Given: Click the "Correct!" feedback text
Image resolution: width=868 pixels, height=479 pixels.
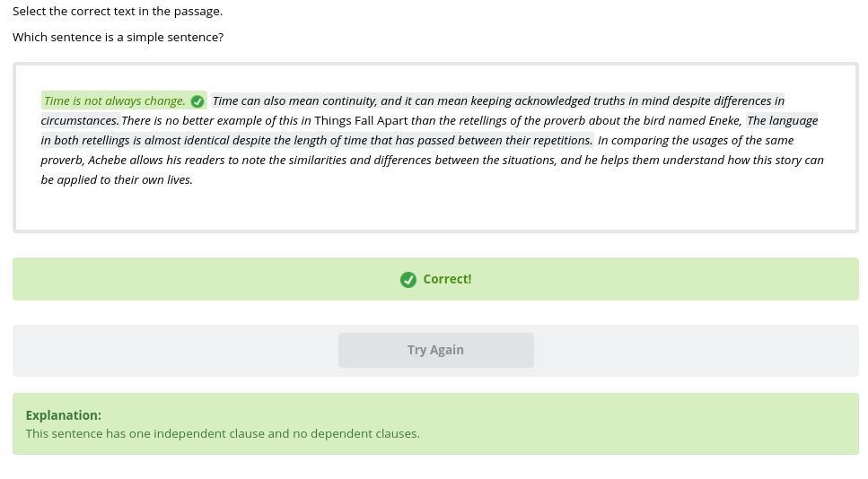Looking at the screenshot, I should click(x=446, y=279).
